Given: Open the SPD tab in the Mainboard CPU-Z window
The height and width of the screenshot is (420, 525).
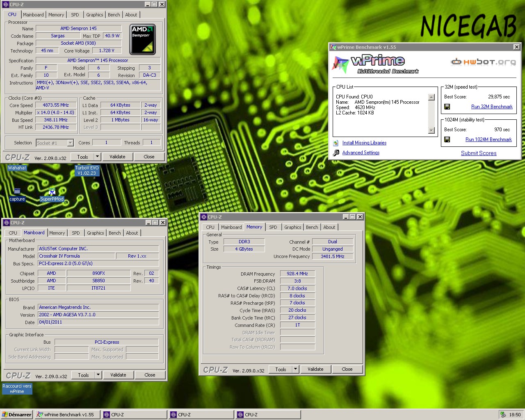Looking at the screenshot, I should pos(76,233).
